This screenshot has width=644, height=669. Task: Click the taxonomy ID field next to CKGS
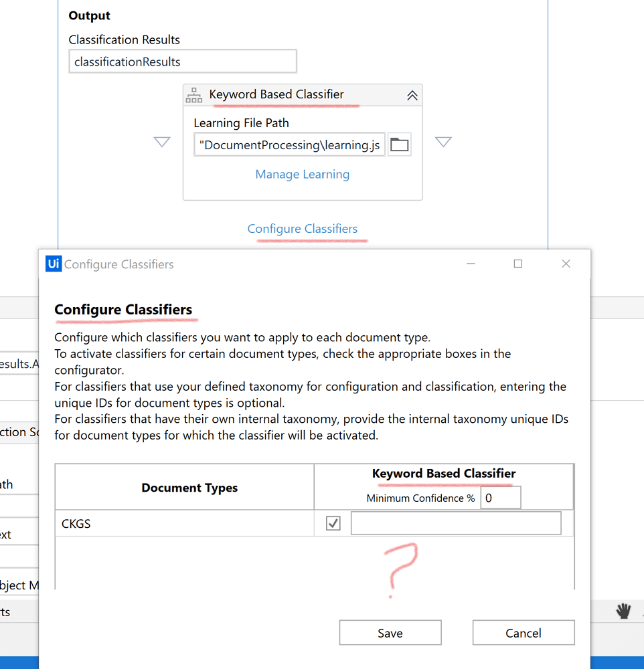[456, 522]
